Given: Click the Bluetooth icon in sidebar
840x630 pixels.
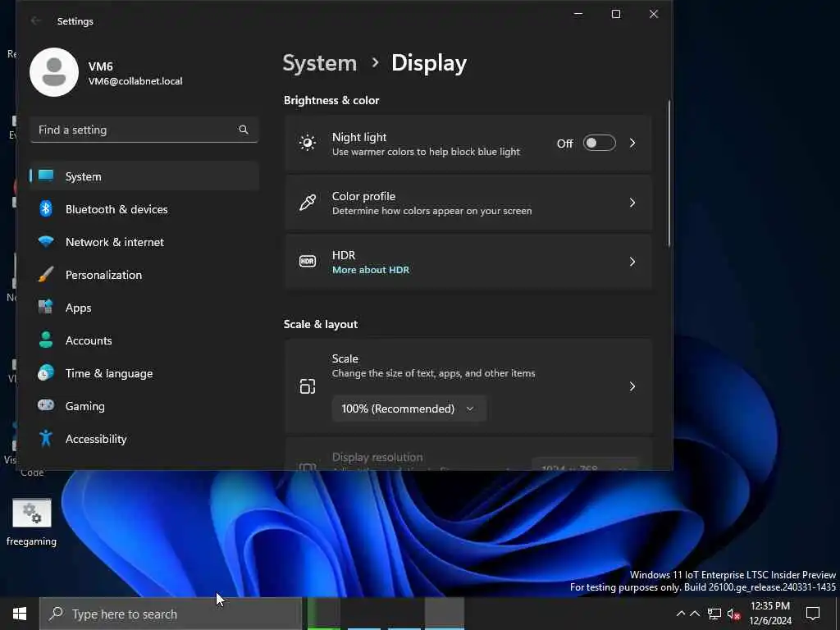Looking at the screenshot, I should 46,208.
